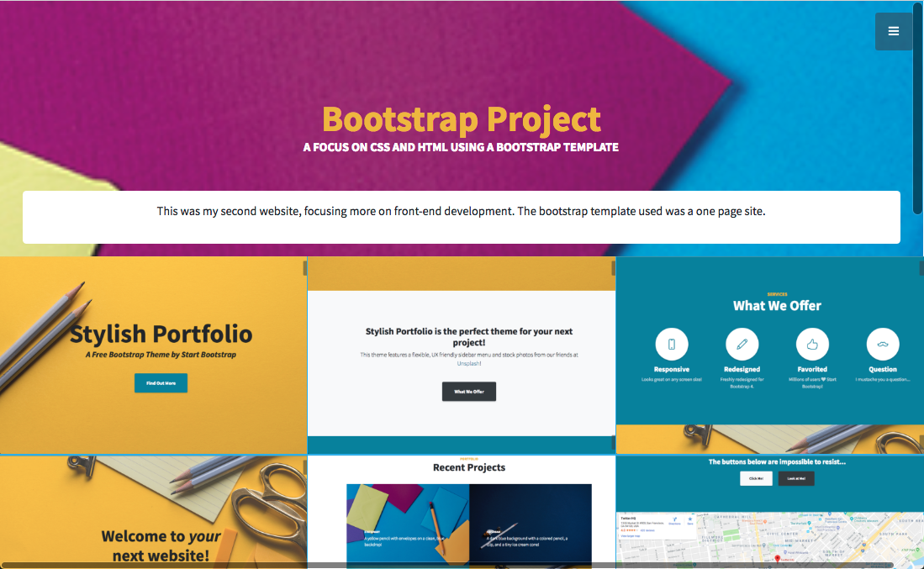Click the Question mustache icon circle
This screenshot has height=569, width=924.
click(x=883, y=344)
